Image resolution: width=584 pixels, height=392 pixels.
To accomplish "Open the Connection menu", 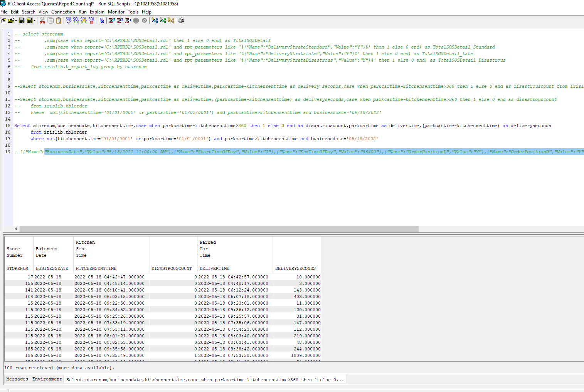I will pos(63,12).
